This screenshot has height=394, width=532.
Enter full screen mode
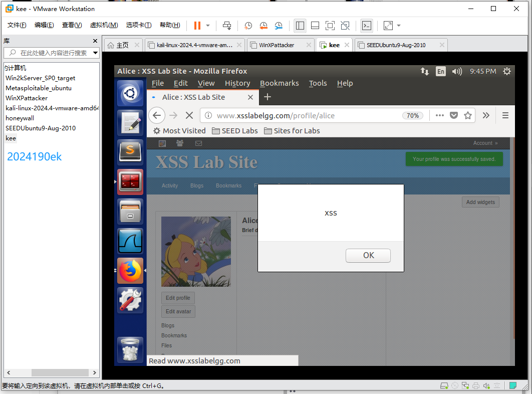point(330,26)
